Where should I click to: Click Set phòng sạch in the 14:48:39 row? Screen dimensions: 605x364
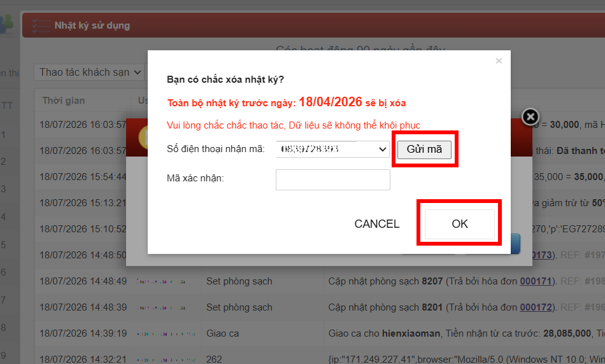[239, 307]
